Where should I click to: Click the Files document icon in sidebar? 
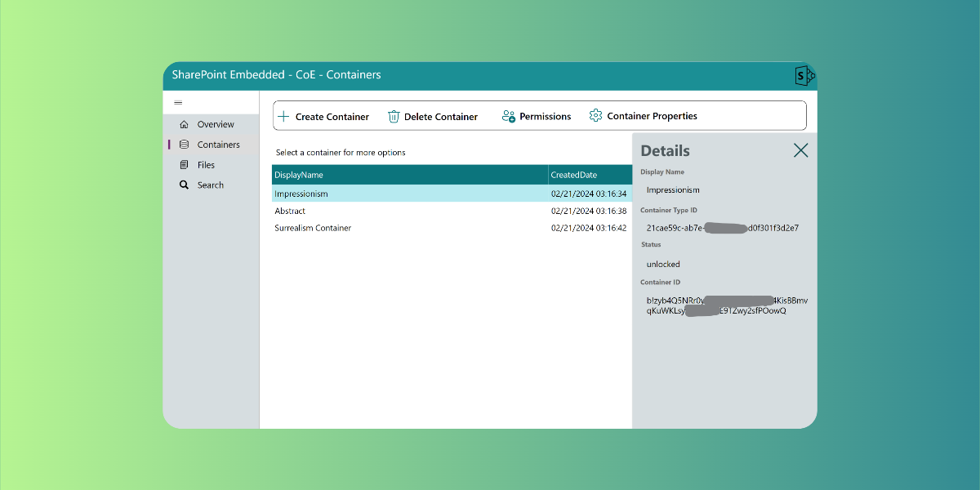tap(185, 164)
